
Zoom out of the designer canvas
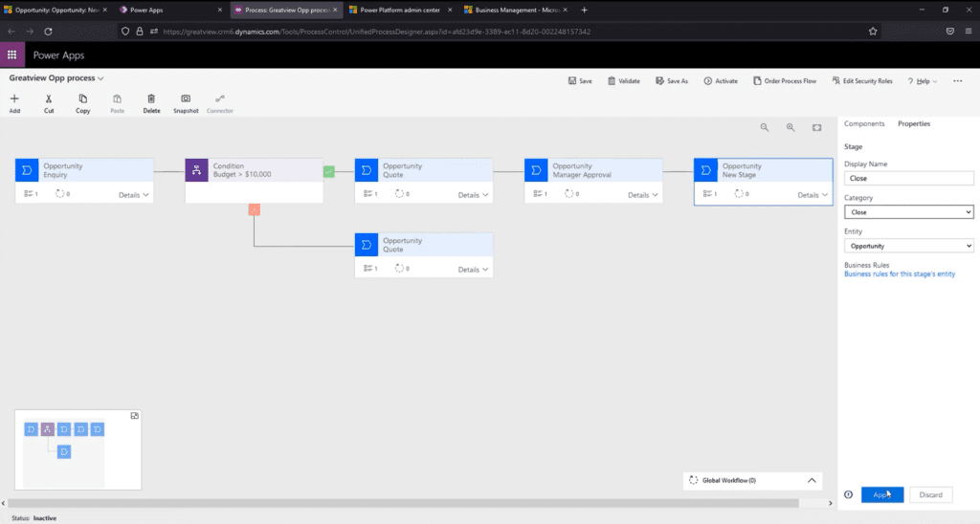pos(765,127)
